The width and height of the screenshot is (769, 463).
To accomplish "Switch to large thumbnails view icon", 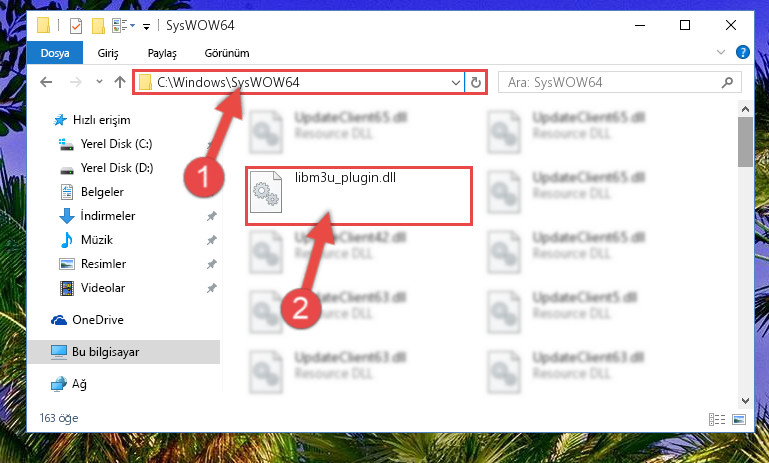I will (x=739, y=419).
